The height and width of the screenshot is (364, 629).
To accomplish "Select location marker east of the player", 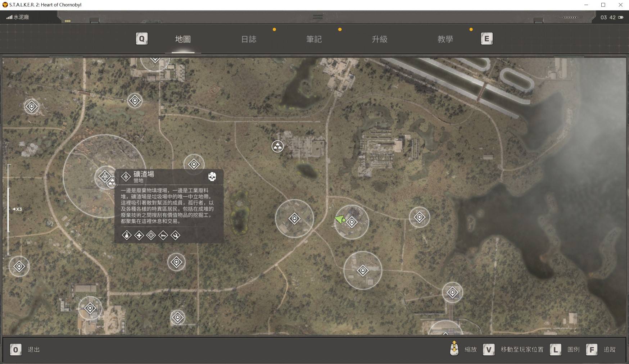I will click(420, 217).
